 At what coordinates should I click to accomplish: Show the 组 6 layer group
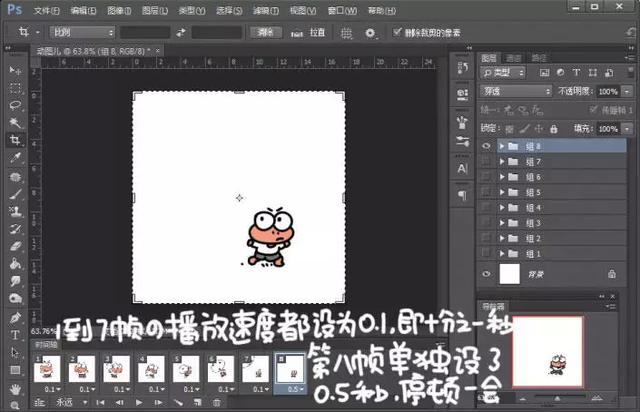click(486, 177)
